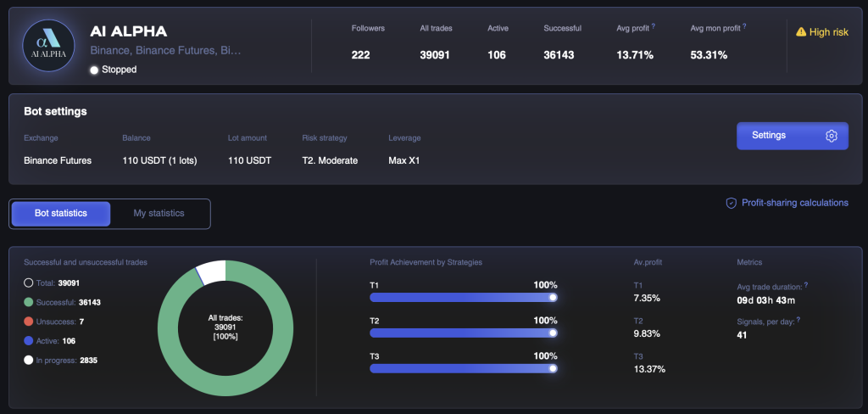868x414 pixels.
Task: Click the AI ALPHA bot title
Action: click(x=129, y=31)
